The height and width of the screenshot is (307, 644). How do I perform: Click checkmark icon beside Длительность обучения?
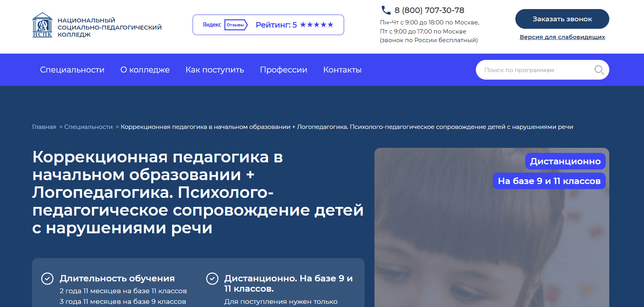pyautogui.click(x=47, y=279)
